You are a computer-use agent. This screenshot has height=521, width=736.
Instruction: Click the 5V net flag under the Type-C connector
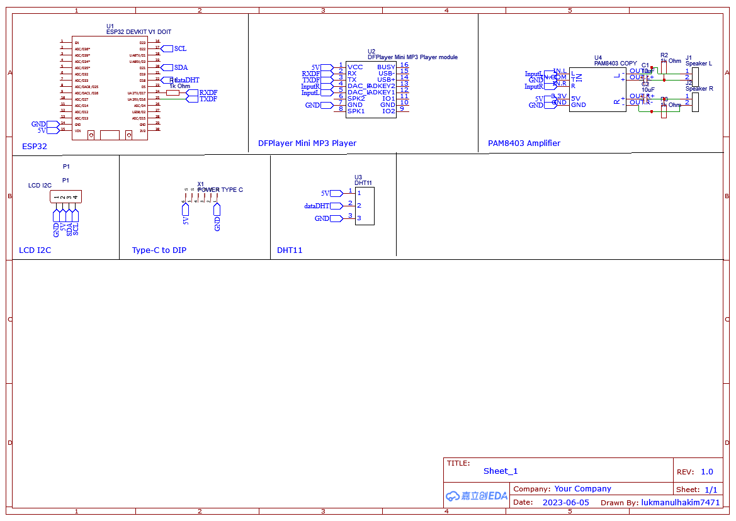click(185, 214)
